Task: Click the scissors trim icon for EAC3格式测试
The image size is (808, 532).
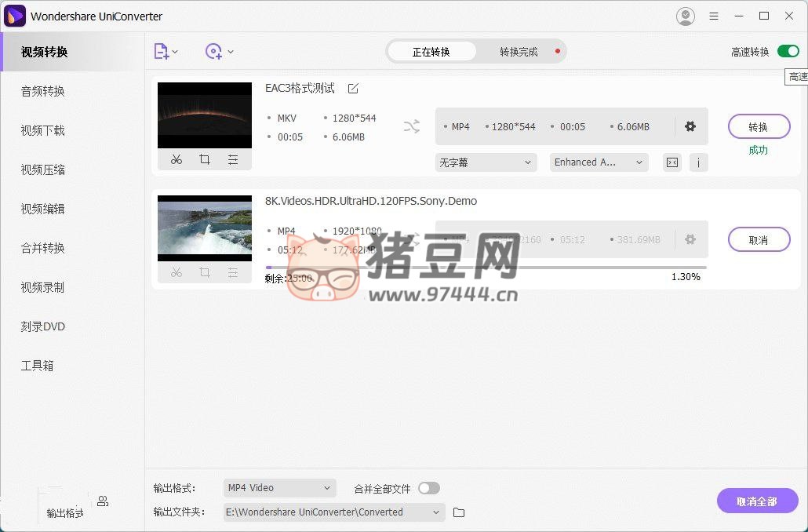Action: tap(177, 159)
